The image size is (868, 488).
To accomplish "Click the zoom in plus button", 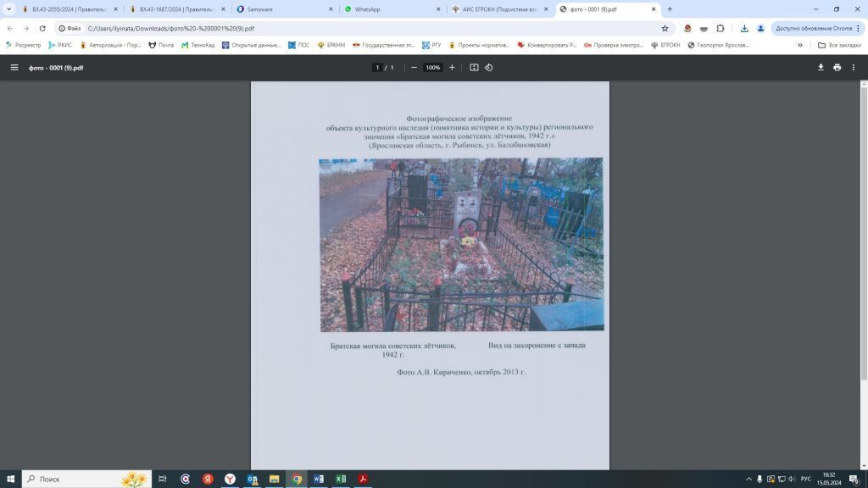I will [452, 68].
